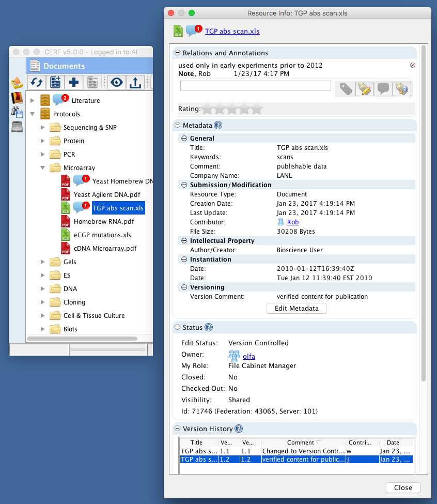
Task: Click the Close button in Resource Info
Action: click(x=403, y=487)
